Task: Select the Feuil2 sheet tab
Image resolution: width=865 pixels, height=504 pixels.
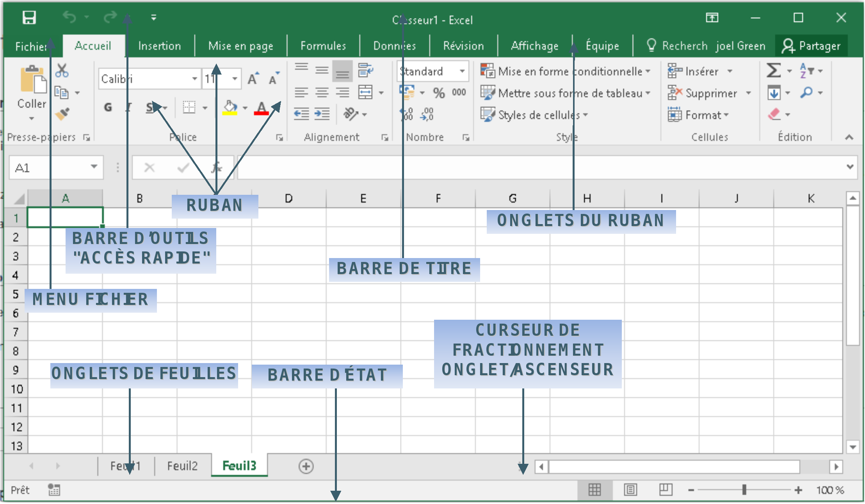Action: coord(182,466)
